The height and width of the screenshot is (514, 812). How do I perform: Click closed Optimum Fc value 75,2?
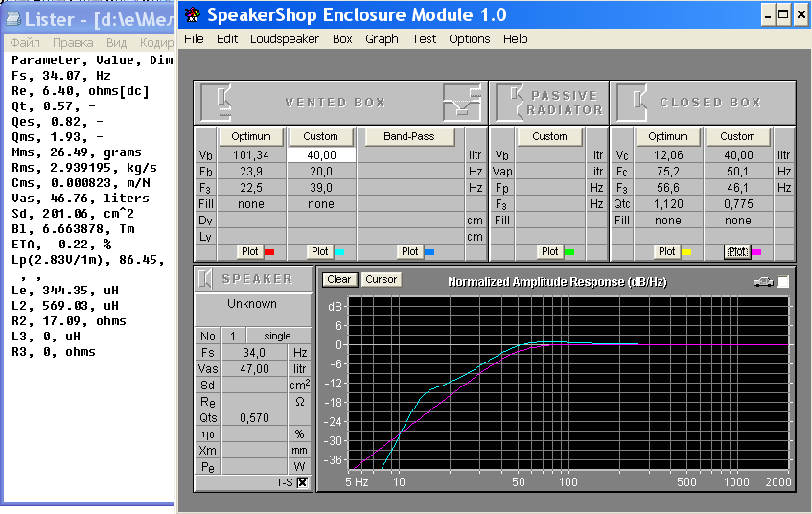click(x=668, y=172)
